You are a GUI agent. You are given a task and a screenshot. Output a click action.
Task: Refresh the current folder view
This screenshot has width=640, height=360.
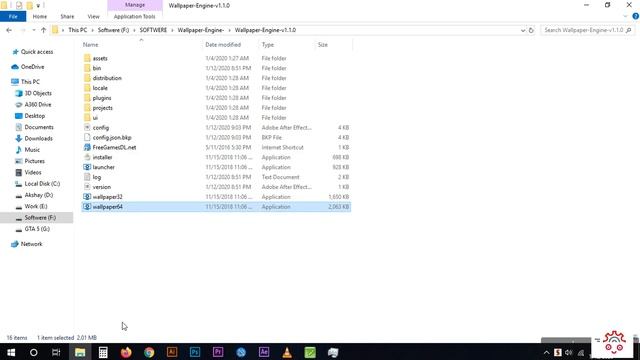(531, 30)
